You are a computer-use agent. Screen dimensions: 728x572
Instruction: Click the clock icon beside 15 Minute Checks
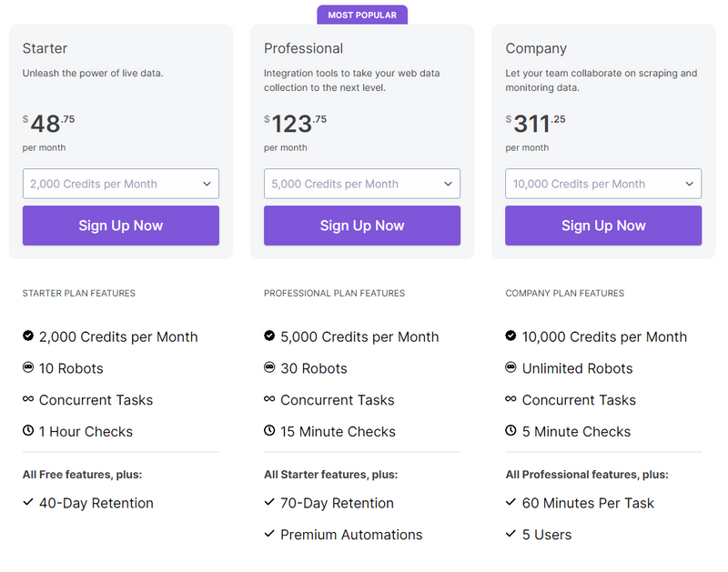tap(269, 431)
